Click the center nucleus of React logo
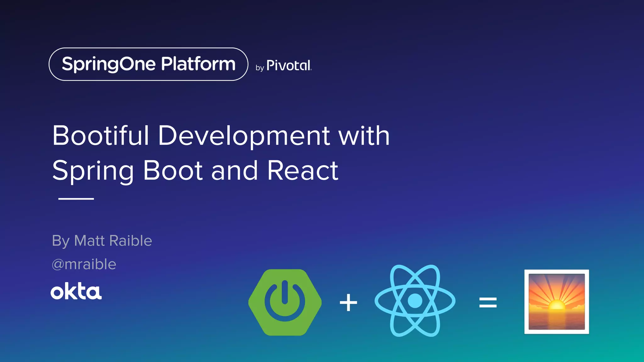Image resolution: width=644 pixels, height=362 pixels. point(415,301)
